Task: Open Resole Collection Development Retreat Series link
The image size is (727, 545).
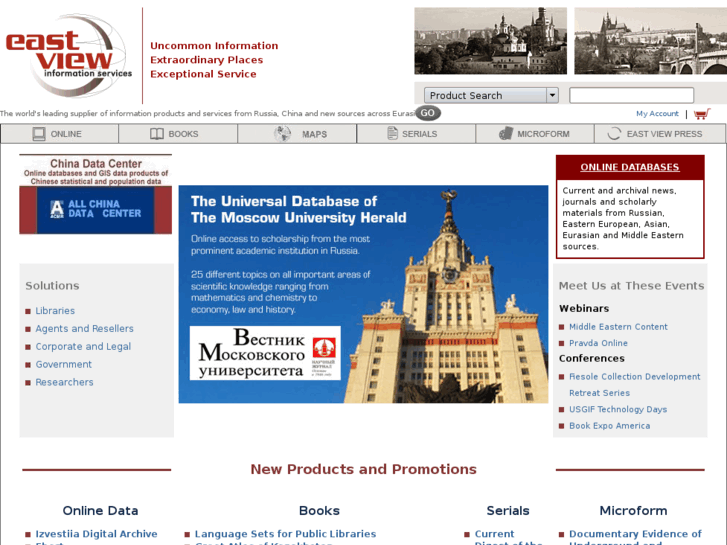Action: tap(635, 385)
